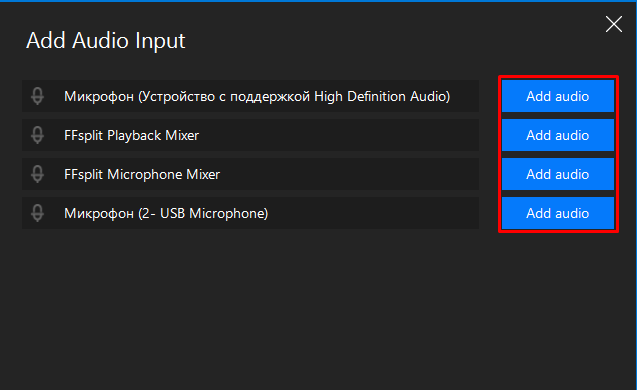Image resolution: width=637 pixels, height=390 pixels.
Task: Click blank space in the USB Microphone row
Action: [x=374, y=213]
